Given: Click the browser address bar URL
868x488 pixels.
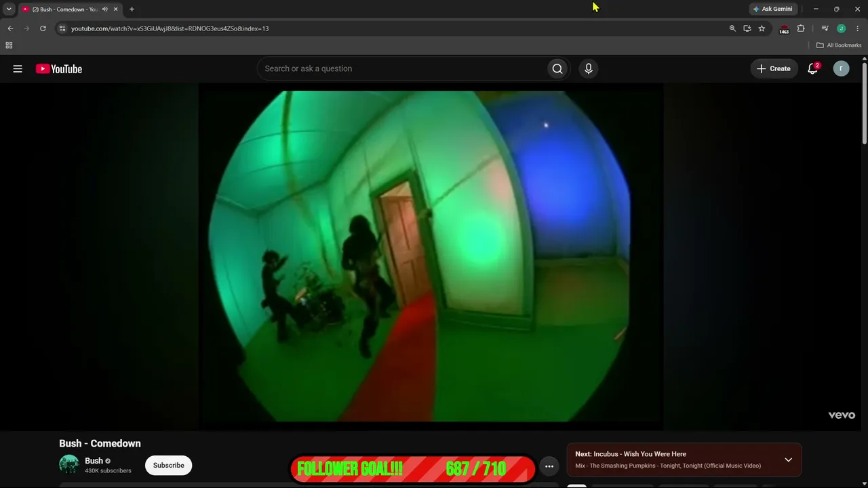Looking at the screenshot, I should [170, 28].
